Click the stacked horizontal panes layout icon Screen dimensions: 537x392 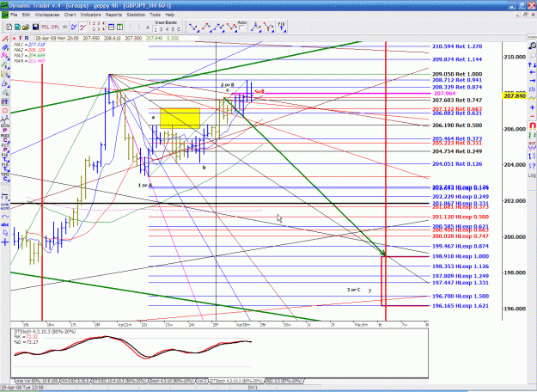pos(112,27)
